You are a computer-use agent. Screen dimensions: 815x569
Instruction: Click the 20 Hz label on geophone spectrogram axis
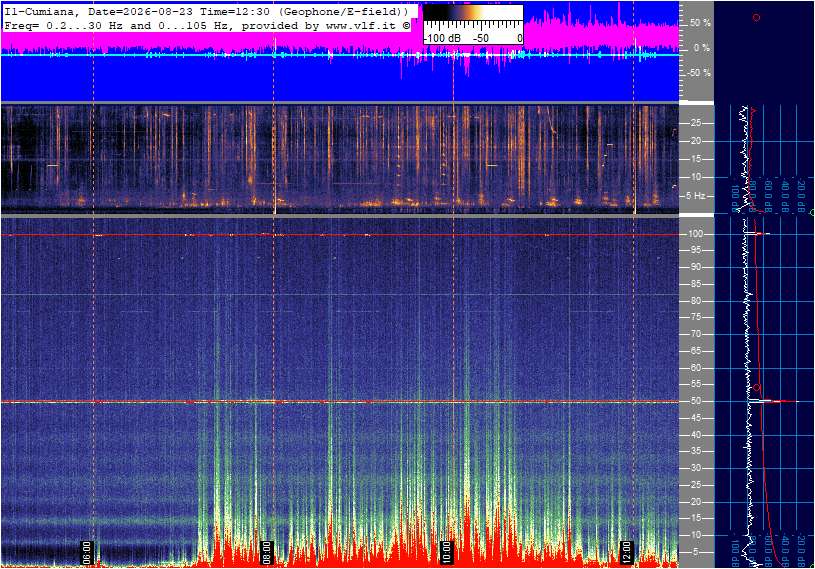(695, 141)
